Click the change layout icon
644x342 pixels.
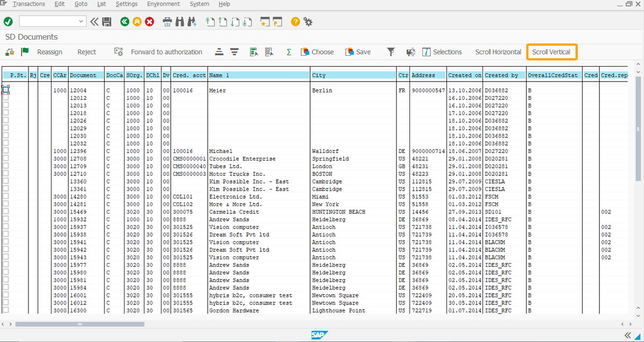(269, 52)
